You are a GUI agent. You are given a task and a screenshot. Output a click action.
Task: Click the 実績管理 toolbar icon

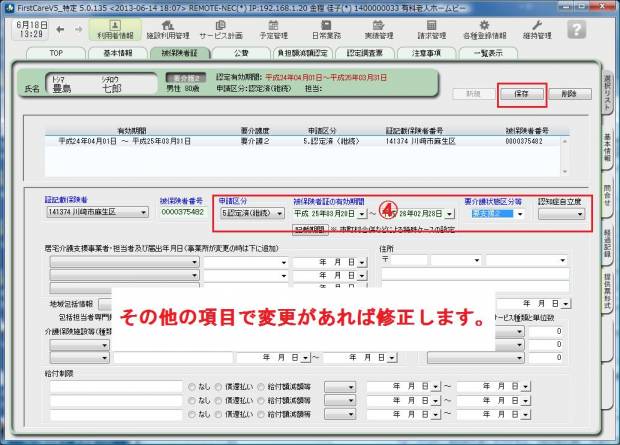[378, 26]
